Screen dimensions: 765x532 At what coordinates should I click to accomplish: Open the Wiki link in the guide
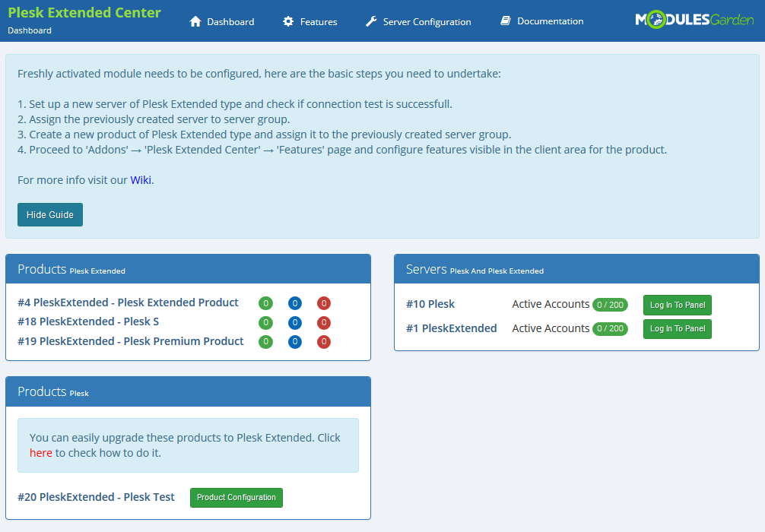141,180
